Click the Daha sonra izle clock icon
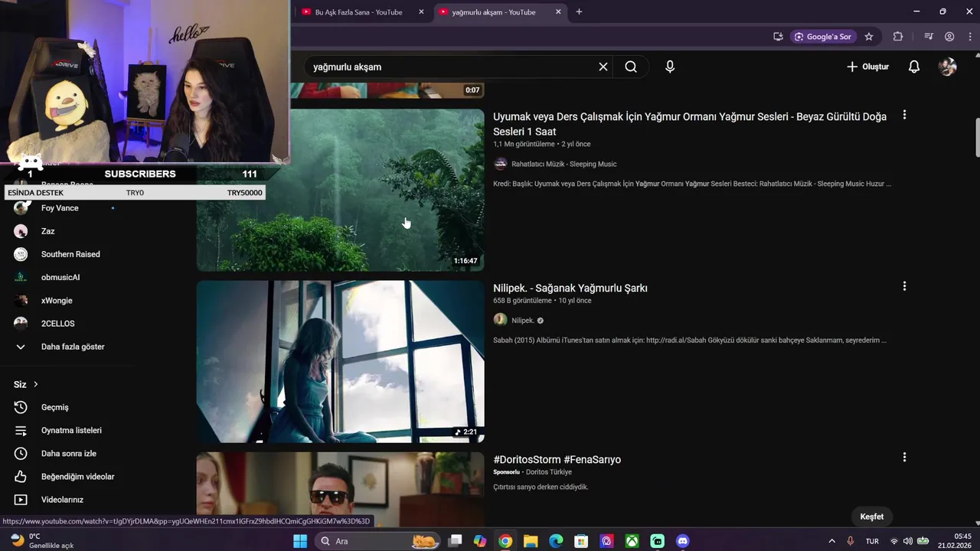The width and height of the screenshot is (980, 551). pyautogui.click(x=21, y=453)
